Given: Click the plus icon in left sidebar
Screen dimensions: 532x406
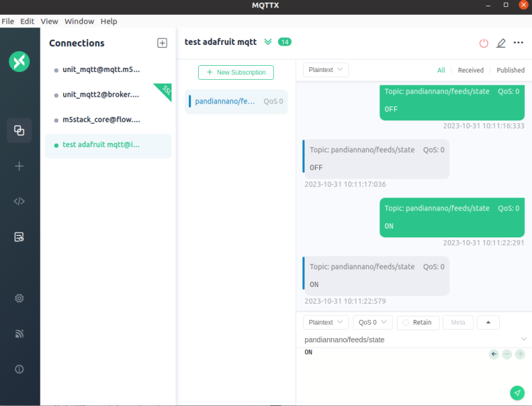Looking at the screenshot, I should pyautogui.click(x=19, y=166).
